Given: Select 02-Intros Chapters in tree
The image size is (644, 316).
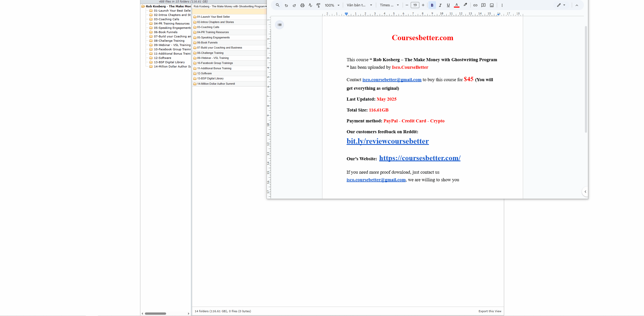Looking at the screenshot, I should tap(172, 15).
